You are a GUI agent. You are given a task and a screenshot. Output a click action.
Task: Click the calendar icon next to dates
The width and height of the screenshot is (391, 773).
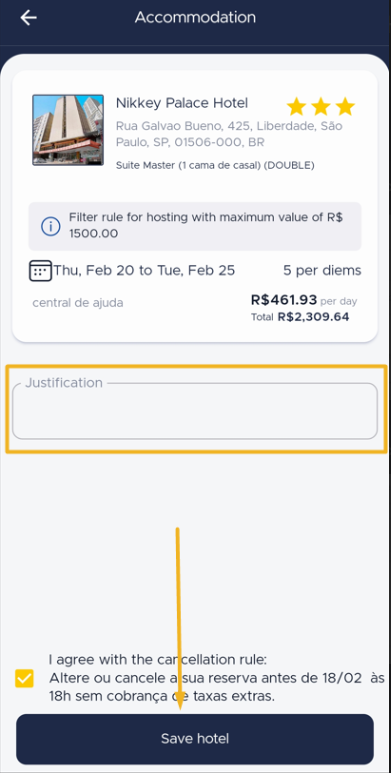pyautogui.click(x=40, y=271)
